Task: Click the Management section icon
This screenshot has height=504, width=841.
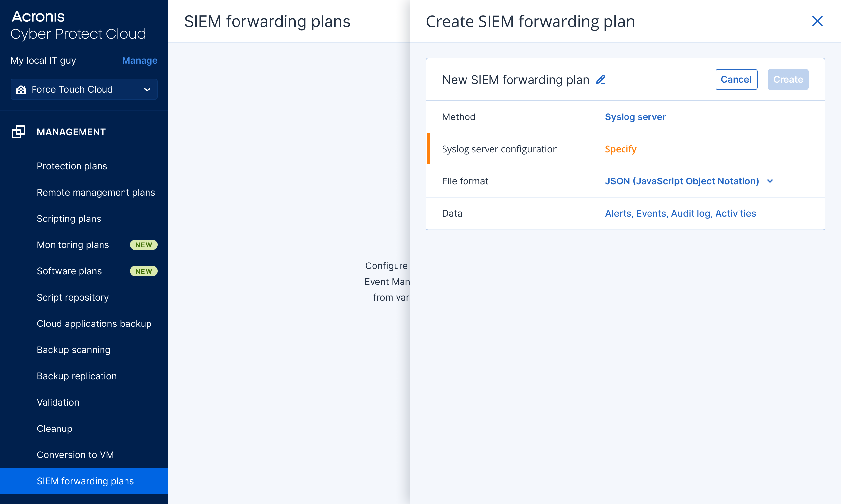Action: tap(18, 132)
